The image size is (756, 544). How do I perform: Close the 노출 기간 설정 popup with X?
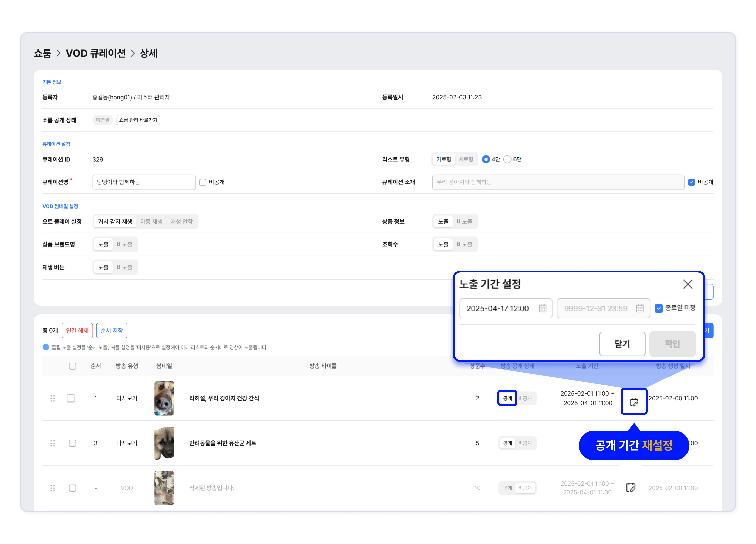pos(687,284)
